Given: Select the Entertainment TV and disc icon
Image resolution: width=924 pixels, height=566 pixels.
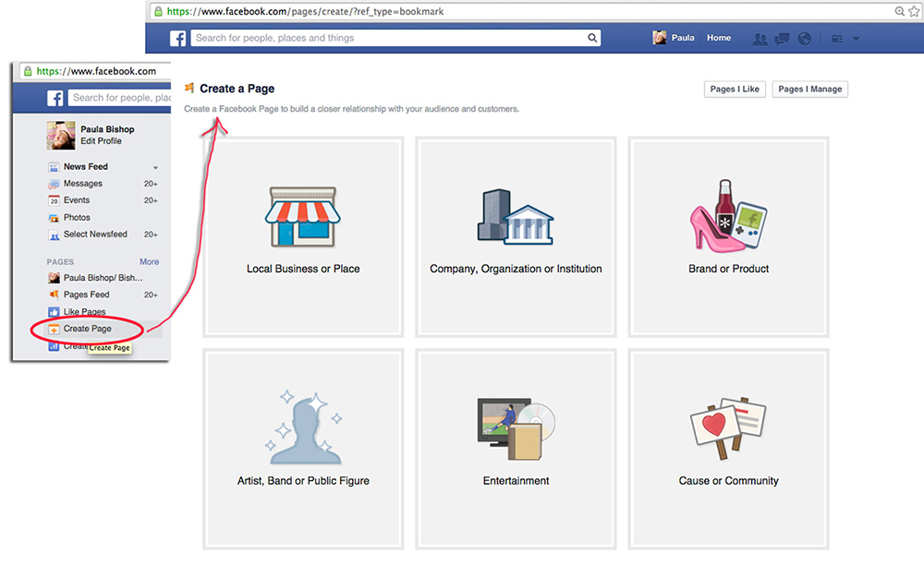Looking at the screenshot, I should [x=516, y=428].
